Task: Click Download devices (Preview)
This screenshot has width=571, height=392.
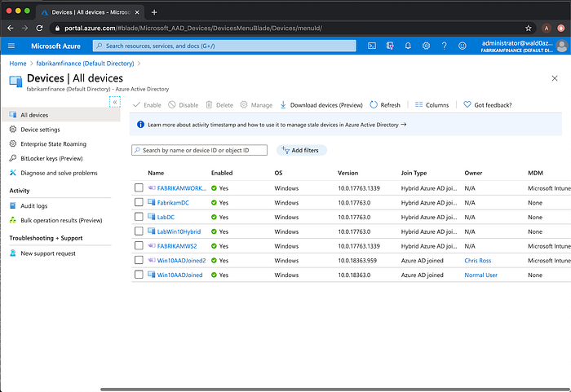Action: (321, 105)
